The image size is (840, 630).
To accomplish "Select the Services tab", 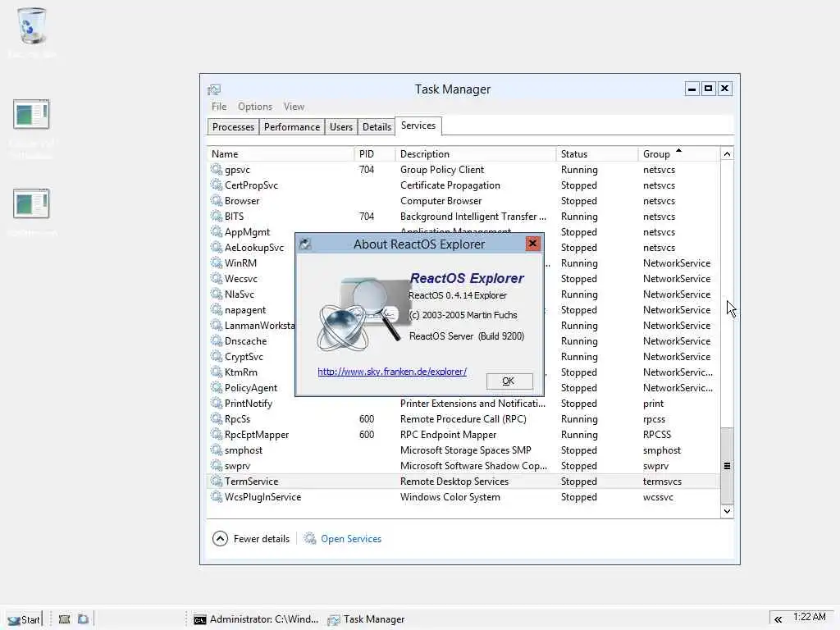I will [418, 126].
